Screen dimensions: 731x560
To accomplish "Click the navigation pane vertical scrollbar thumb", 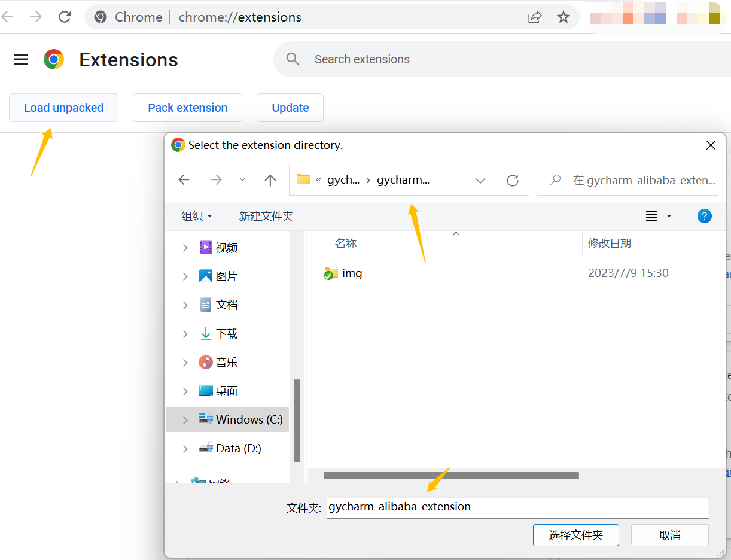I will [x=297, y=421].
